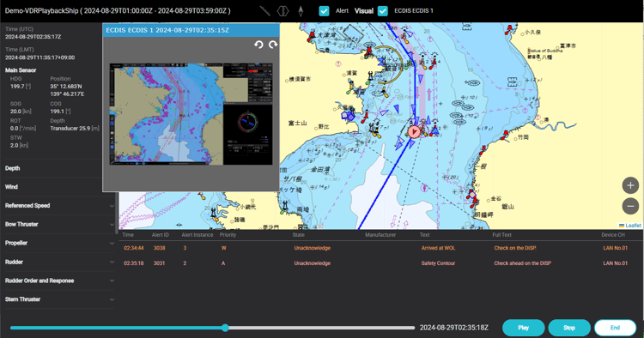The width and height of the screenshot is (644, 338).
Task: Click the STW value 2.0 kn
Action: coord(19,145)
